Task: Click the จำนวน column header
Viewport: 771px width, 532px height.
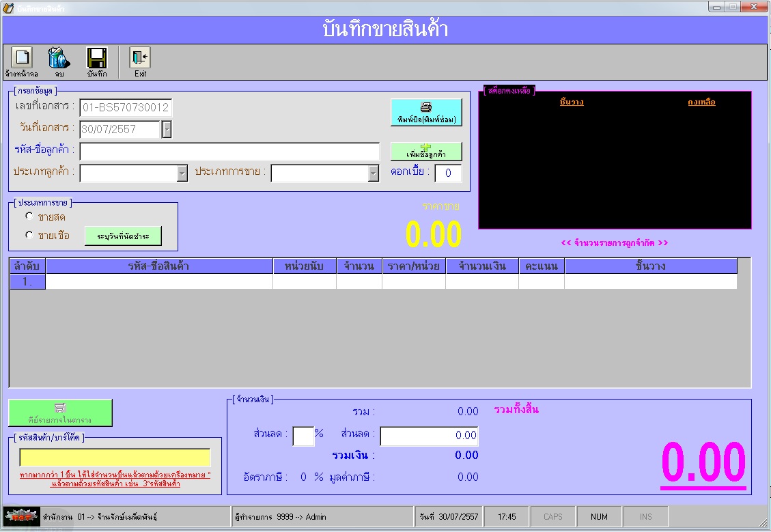Action: pos(359,266)
